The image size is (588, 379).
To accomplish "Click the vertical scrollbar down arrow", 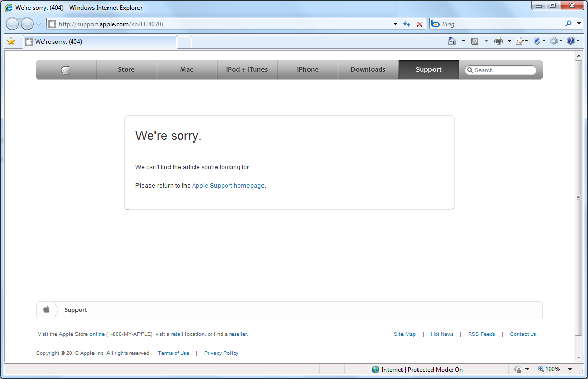I will pyautogui.click(x=579, y=358).
